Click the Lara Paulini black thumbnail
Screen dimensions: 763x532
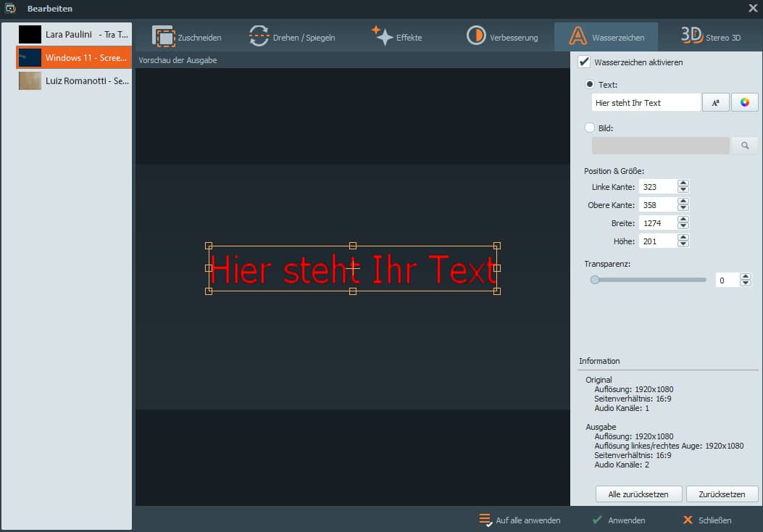pos(30,35)
